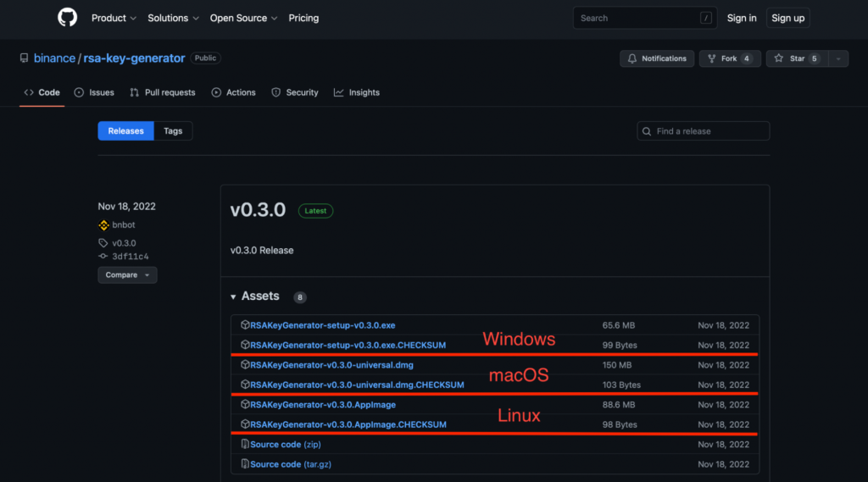View the Insights graph tab
868x482 pixels.
[x=357, y=92]
